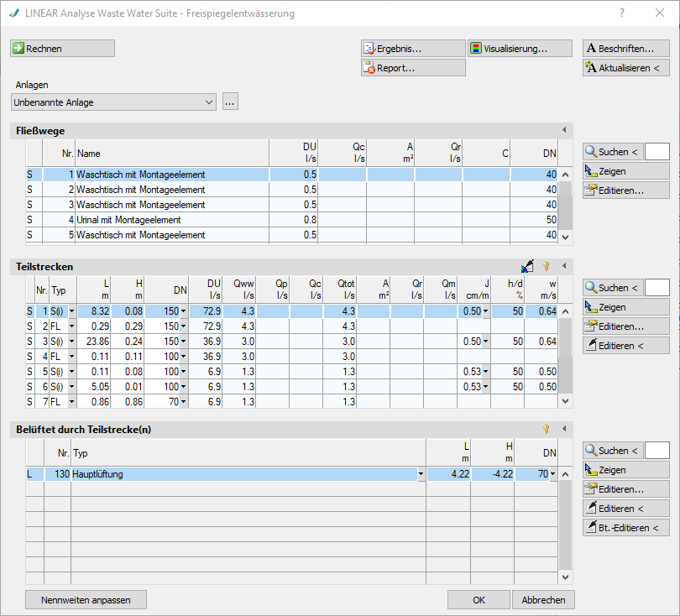The height and width of the screenshot is (616, 680).
Task: Click the Beschriften labeling button
Action: coord(625,48)
